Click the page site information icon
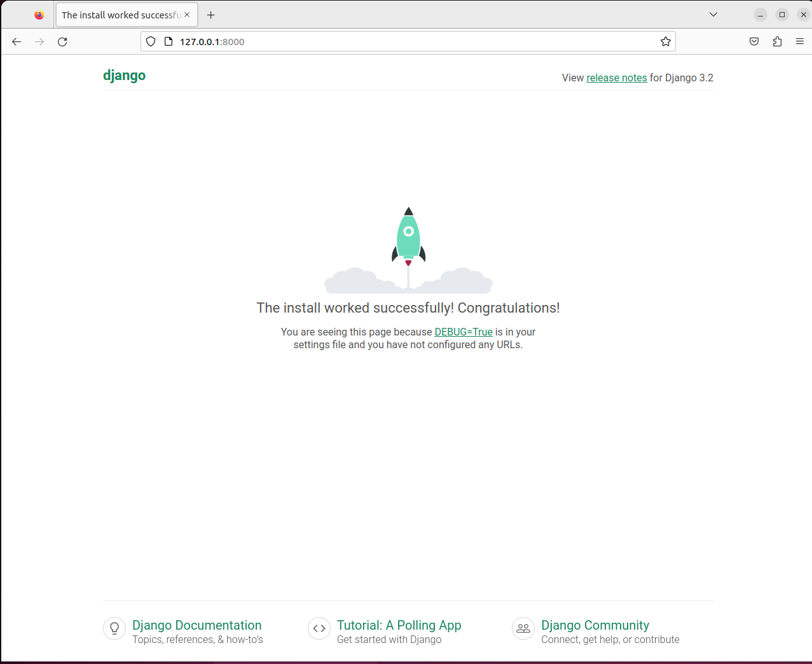This screenshot has height=664, width=812. [x=169, y=41]
